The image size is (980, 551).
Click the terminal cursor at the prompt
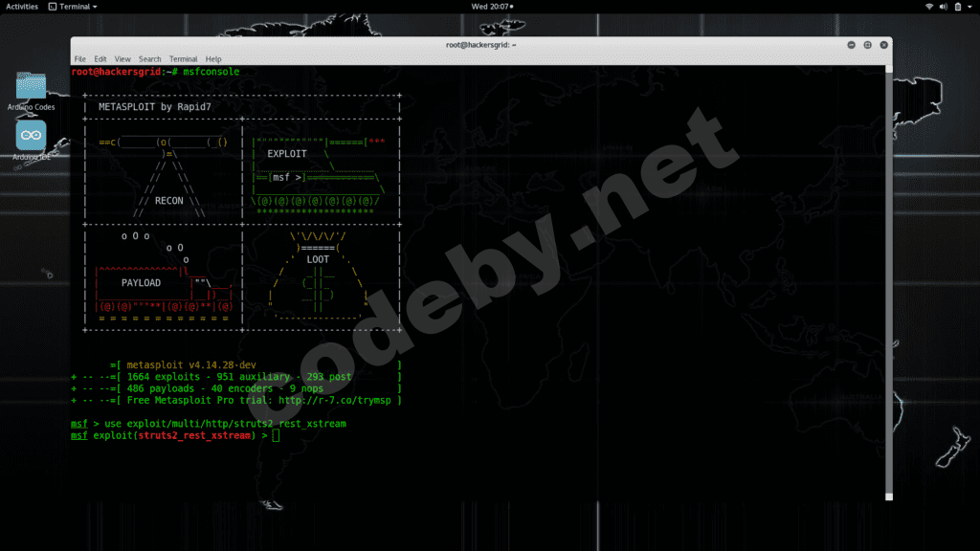click(x=277, y=435)
